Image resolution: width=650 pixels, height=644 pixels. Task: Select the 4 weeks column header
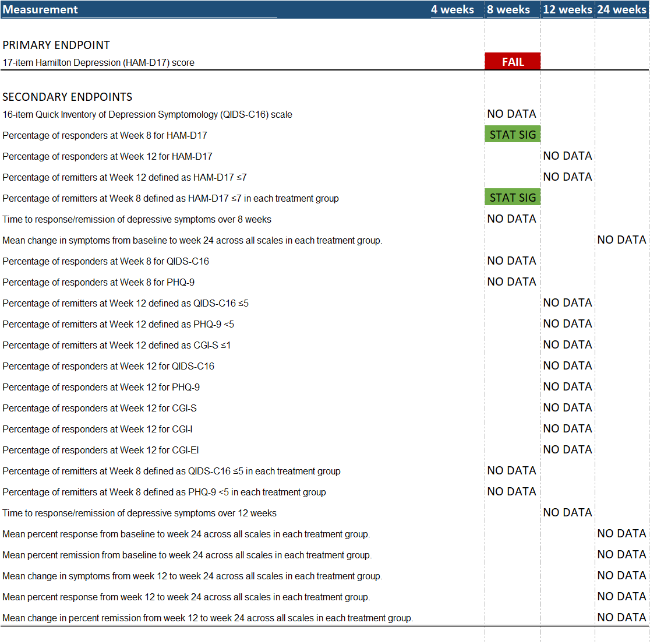click(453, 9)
